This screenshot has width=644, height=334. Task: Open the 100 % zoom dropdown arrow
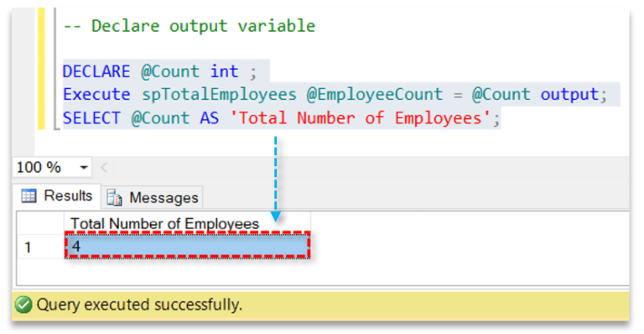[x=84, y=168]
